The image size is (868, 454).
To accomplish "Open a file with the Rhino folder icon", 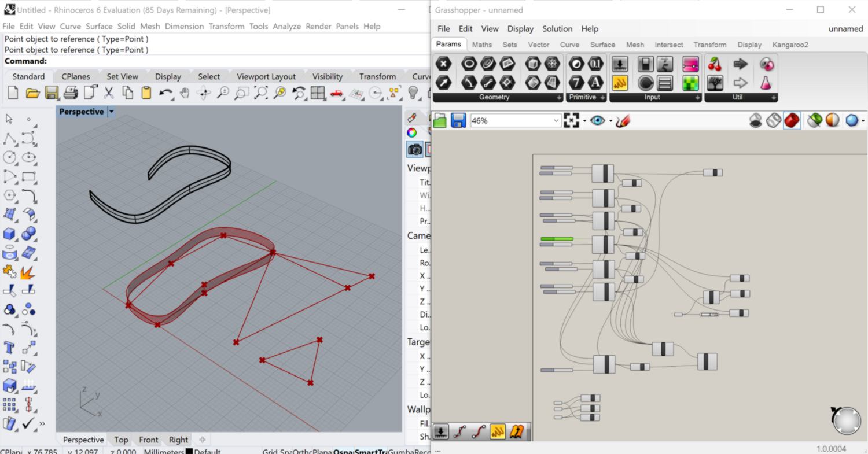I will coord(32,93).
